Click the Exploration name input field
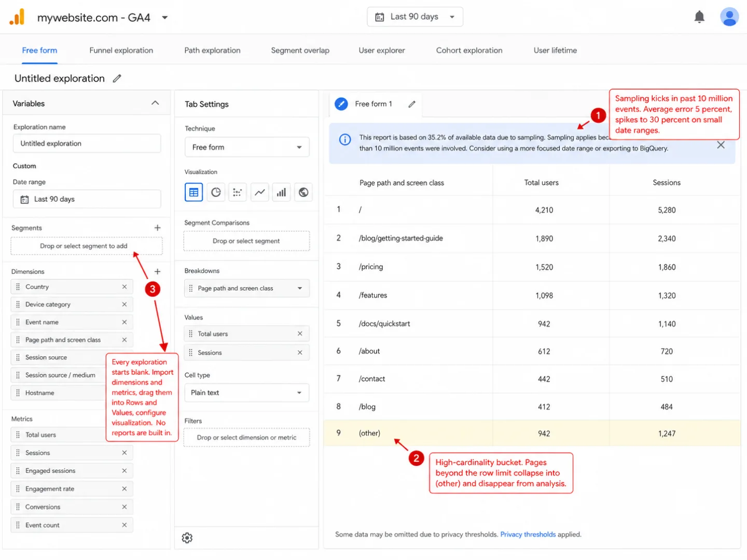 pyautogui.click(x=87, y=144)
